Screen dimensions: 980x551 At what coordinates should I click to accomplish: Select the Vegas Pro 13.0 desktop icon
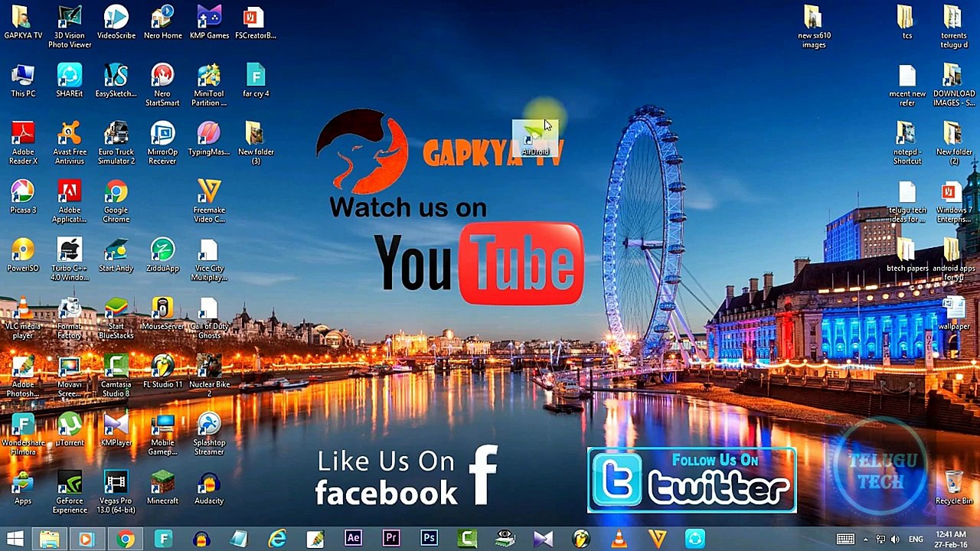(x=116, y=492)
